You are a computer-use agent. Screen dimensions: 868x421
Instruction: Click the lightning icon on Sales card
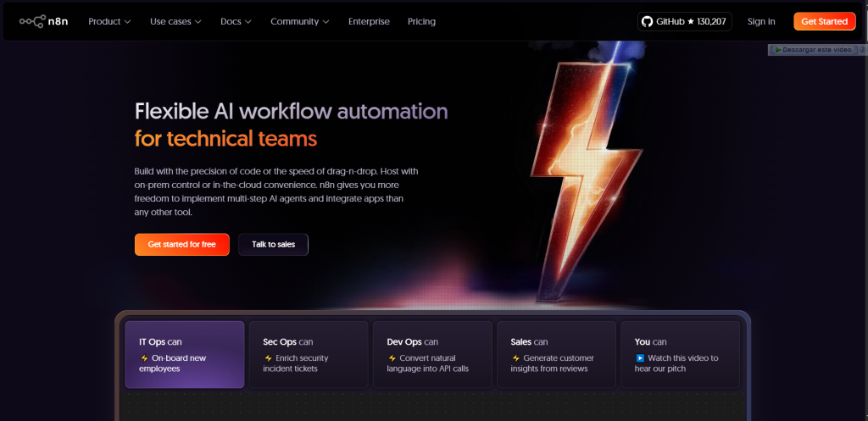click(516, 358)
